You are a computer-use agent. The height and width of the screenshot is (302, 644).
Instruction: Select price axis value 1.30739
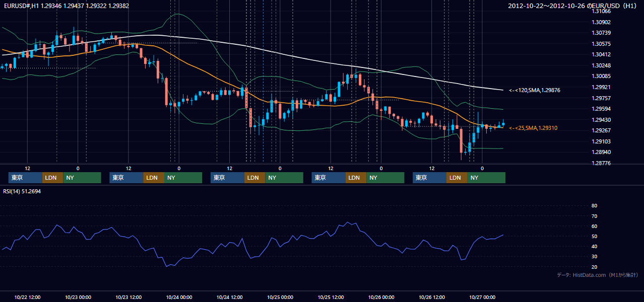tap(601, 33)
